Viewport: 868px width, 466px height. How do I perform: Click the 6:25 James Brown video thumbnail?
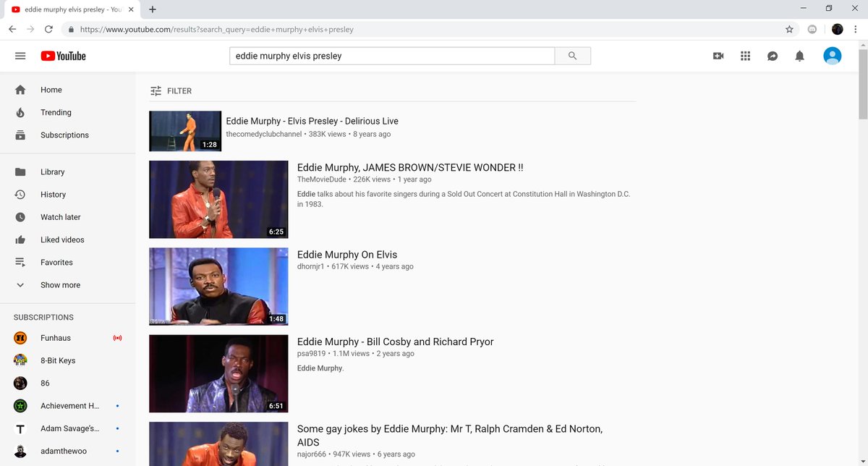(x=218, y=199)
